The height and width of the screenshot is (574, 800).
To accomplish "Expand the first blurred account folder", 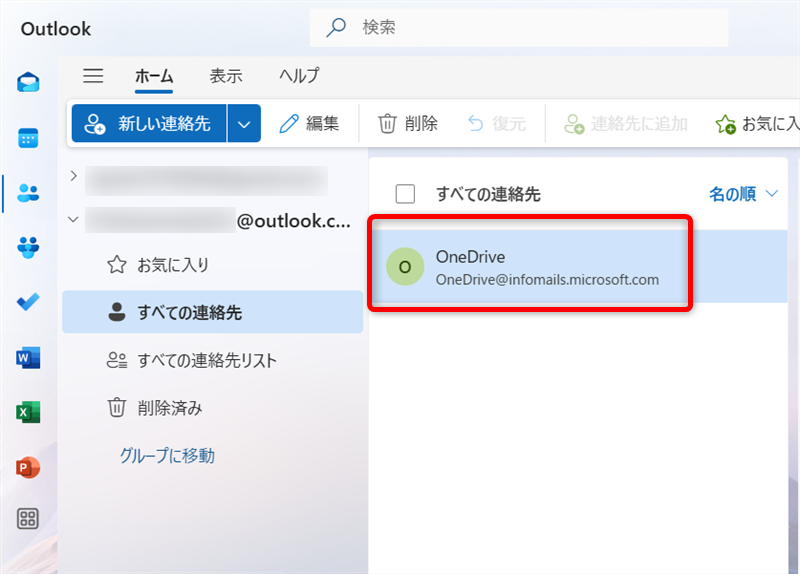I will tap(72, 176).
